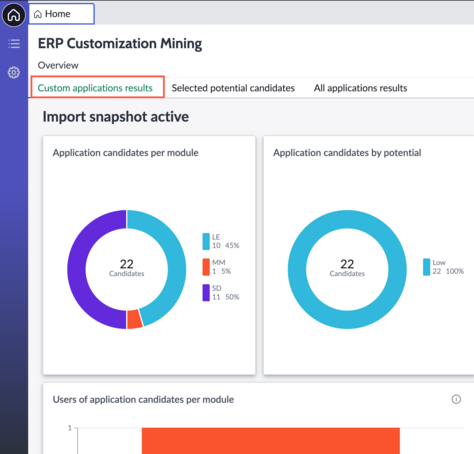The image size is (474, 454).
Task: Click the Low legend color swatch
Action: (x=427, y=267)
